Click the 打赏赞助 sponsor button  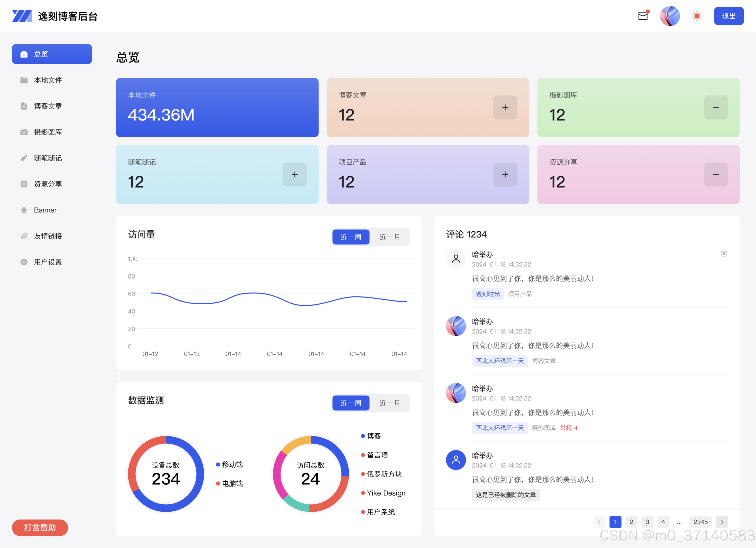(x=40, y=527)
